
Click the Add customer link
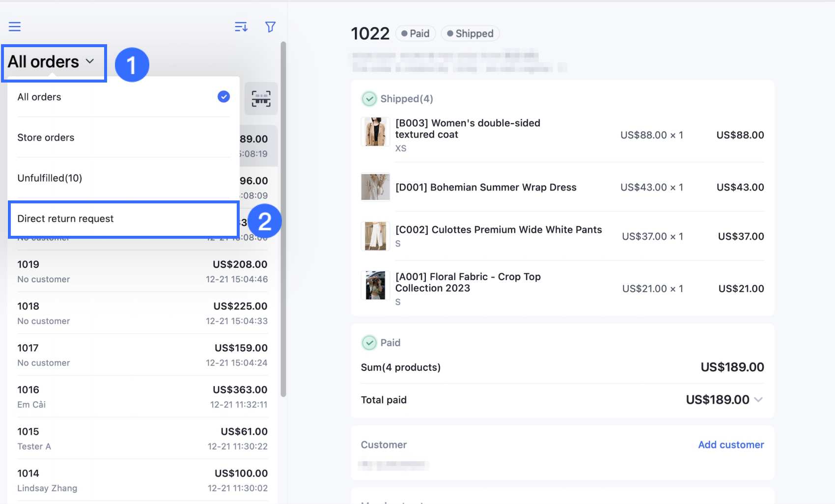[731, 445]
